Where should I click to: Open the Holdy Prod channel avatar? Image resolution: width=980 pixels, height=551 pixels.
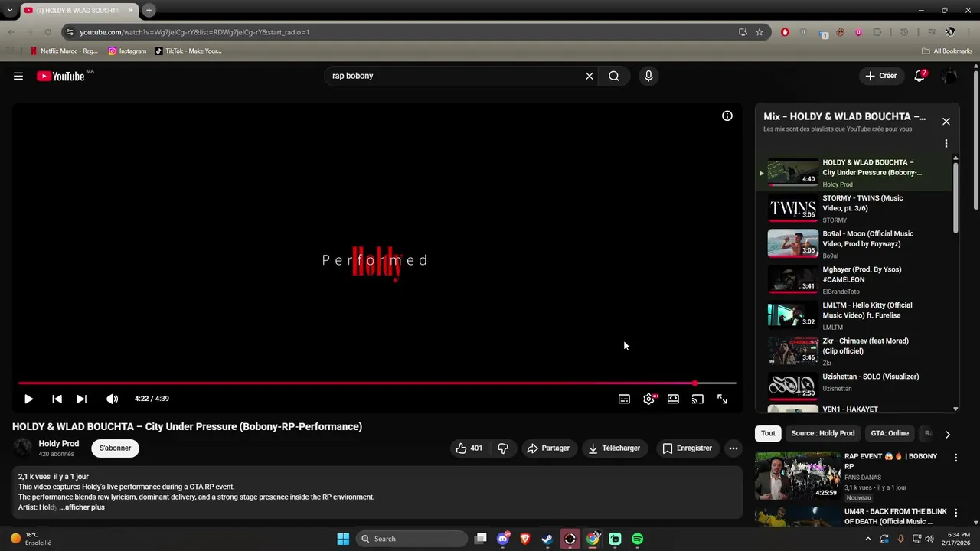[x=23, y=448]
